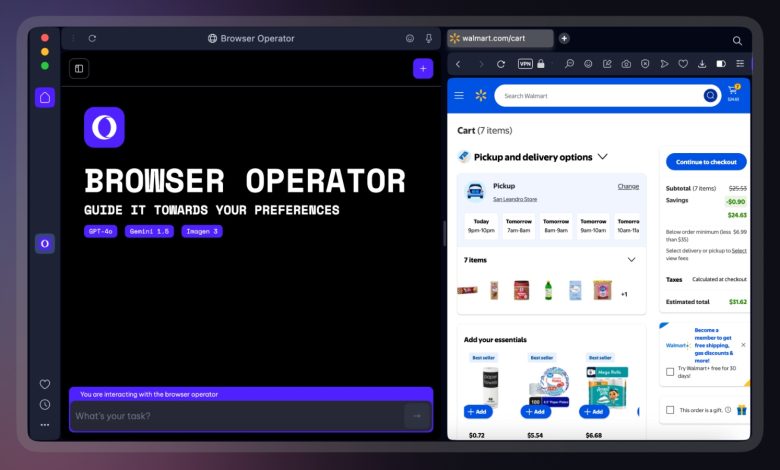Click the Browser Operator address bar title
The image size is (780, 470).
pos(251,38)
